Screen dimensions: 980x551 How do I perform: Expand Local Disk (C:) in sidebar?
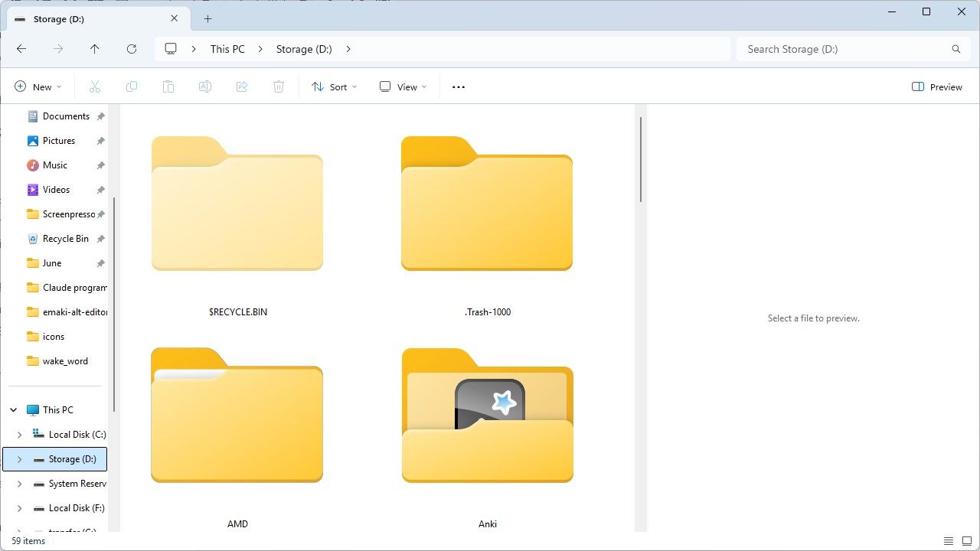click(x=20, y=435)
